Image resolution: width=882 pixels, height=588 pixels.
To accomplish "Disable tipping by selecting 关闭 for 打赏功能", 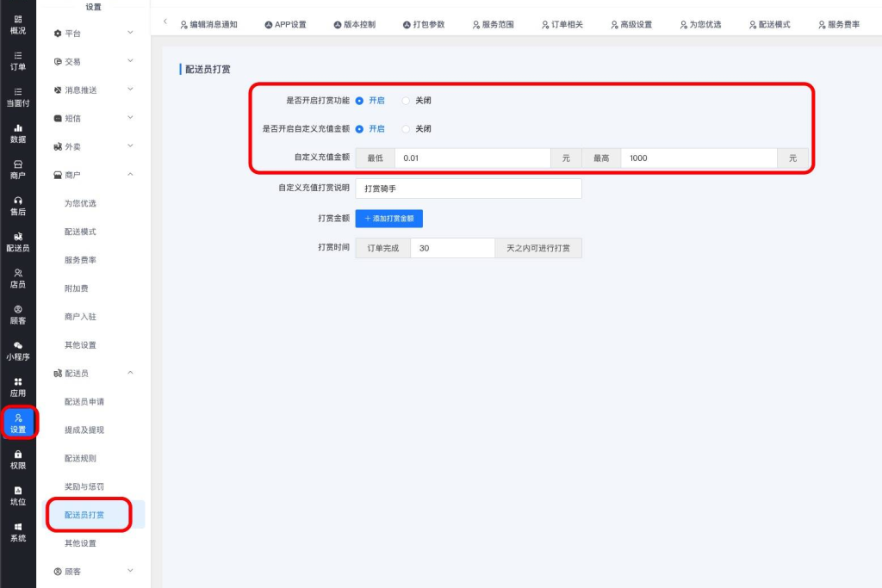I will [x=407, y=101].
